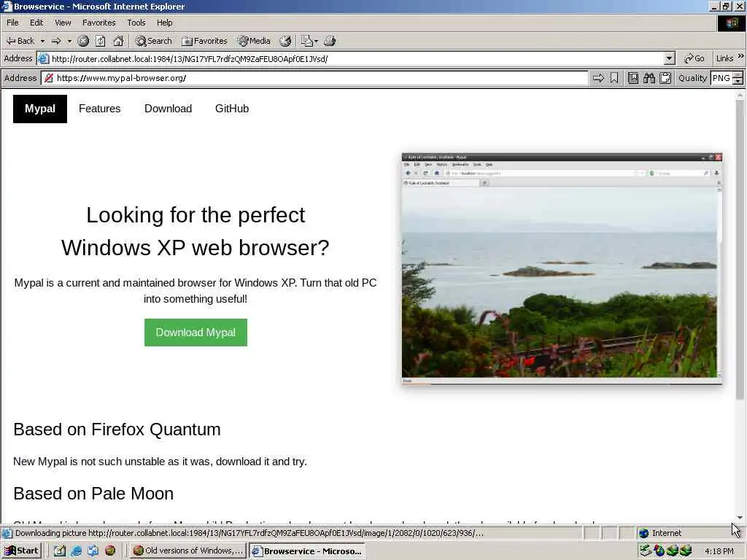Screen dimensions: 747x560
Task: Click the Quality stepper down arrow
Action: [x=738, y=82]
